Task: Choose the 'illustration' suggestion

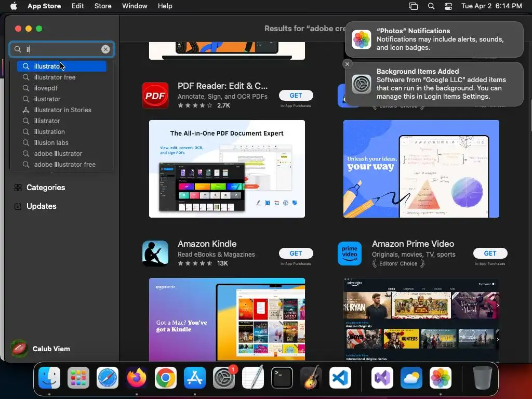Action: coord(62,131)
